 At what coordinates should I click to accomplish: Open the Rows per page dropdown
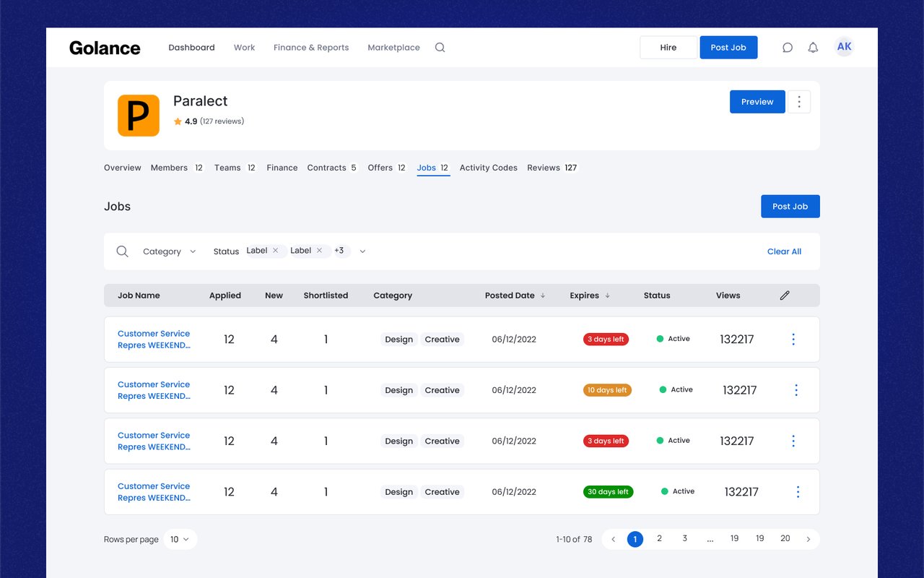(x=180, y=539)
